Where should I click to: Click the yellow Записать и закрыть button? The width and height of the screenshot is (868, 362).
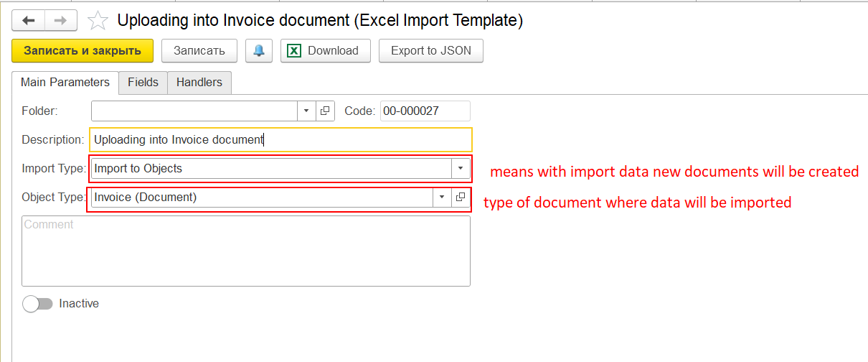coord(82,51)
